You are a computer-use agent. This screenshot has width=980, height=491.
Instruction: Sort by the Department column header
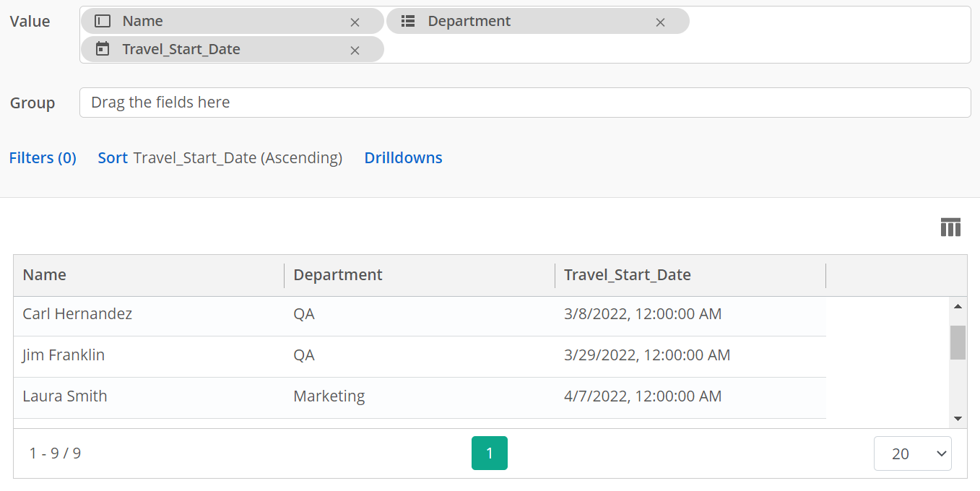click(x=338, y=275)
